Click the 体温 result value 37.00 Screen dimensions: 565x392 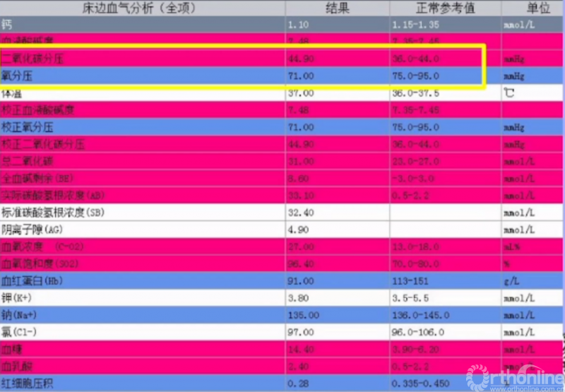point(301,93)
